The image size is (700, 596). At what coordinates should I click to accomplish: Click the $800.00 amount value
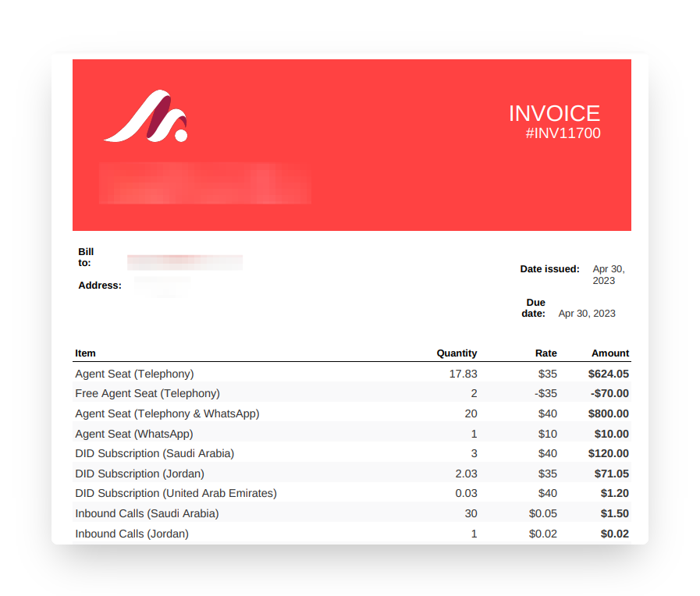pyautogui.click(x=609, y=413)
